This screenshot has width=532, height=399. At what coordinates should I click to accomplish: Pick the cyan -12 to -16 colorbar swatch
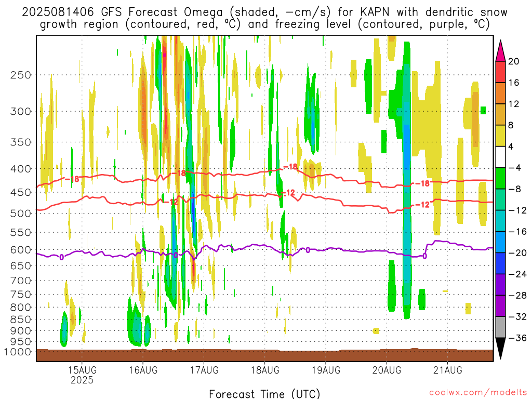[500, 221]
